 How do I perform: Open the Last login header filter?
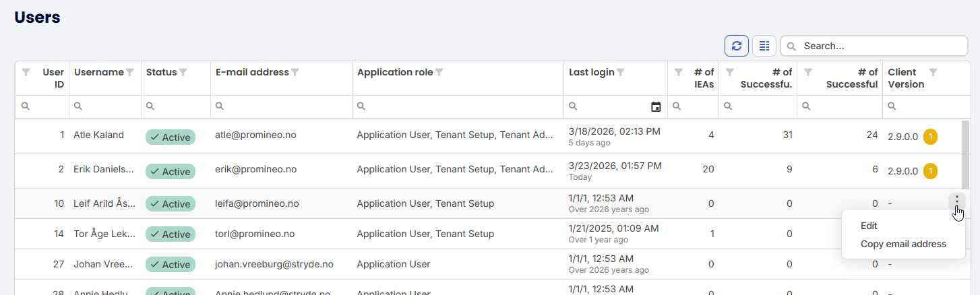(x=621, y=72)
